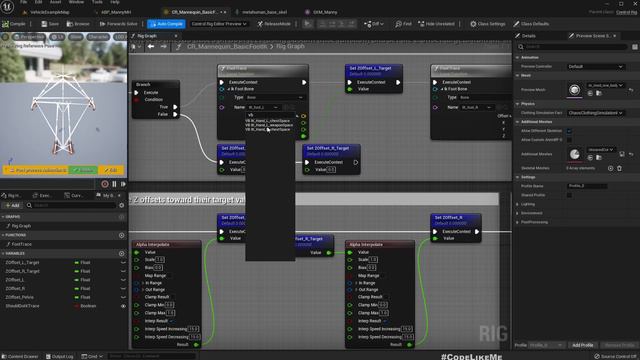
Task: Click the Control Rig parent class link
Action: coord(627,12)
